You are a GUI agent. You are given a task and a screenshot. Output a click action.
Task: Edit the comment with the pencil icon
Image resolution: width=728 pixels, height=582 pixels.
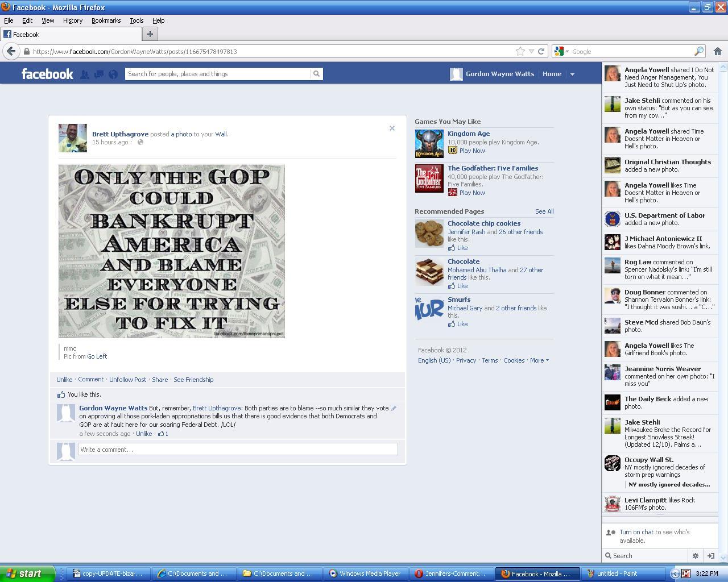394,408
